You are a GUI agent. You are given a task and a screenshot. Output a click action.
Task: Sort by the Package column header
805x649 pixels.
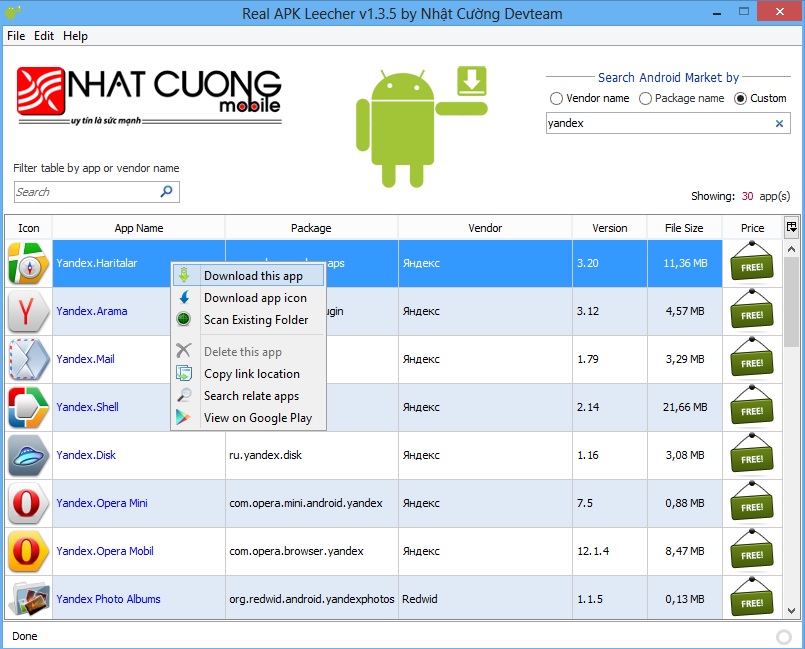311,228
